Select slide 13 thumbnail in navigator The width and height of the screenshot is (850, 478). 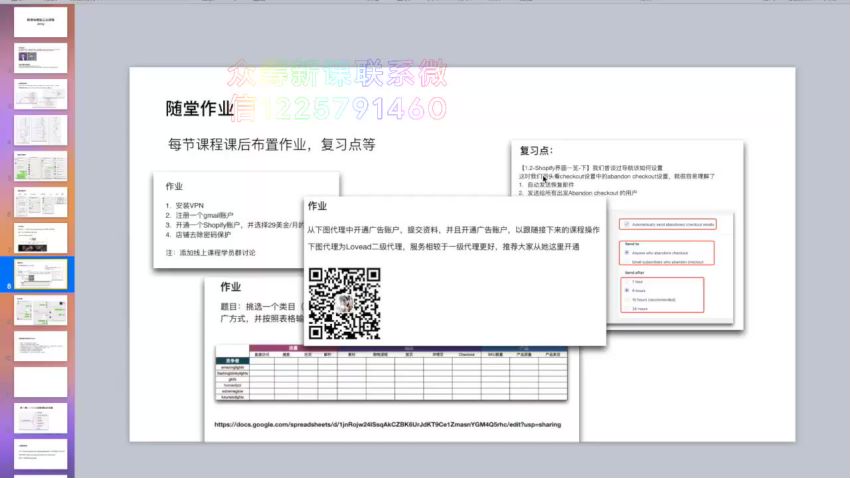coord(40,454)
